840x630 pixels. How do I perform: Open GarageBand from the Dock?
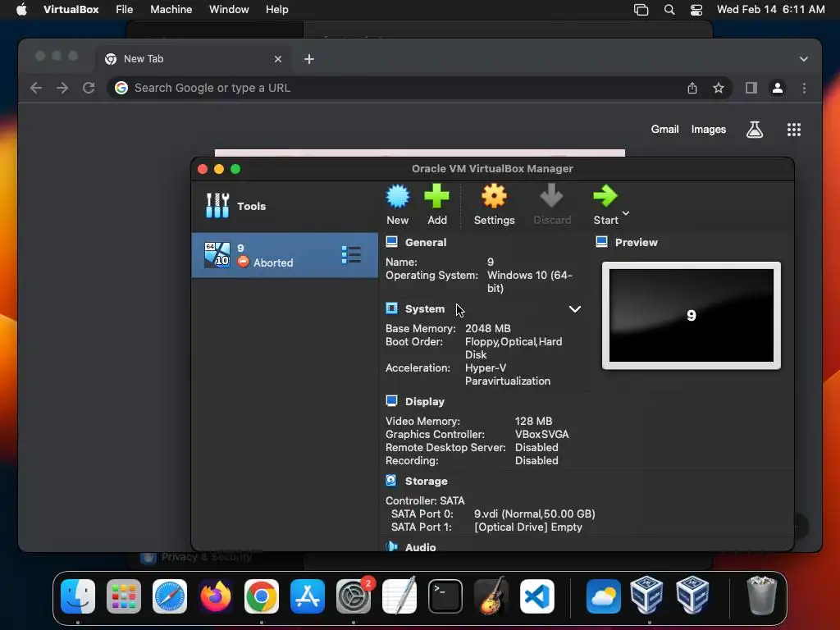click(491, 596)
